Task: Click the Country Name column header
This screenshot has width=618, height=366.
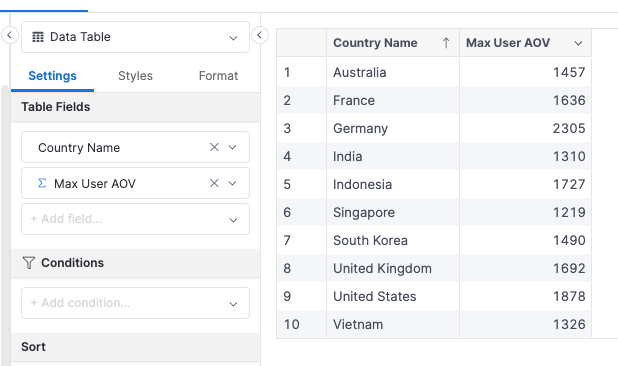Action: [x=393, y=43]
